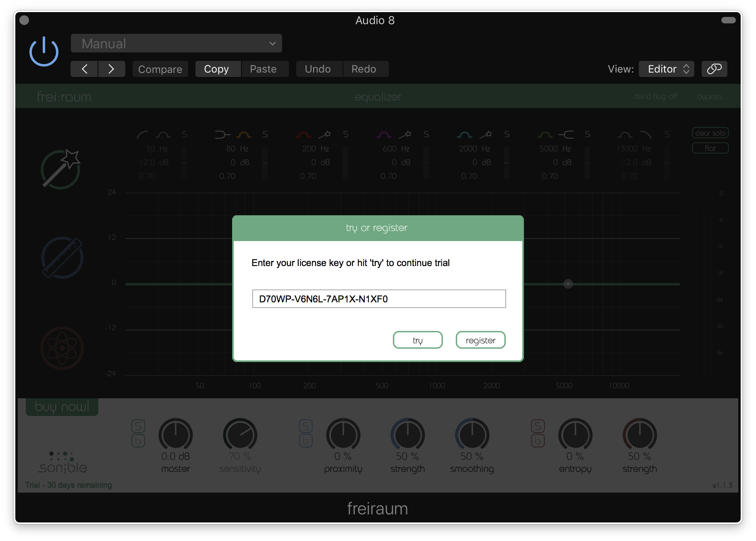Toggle the blind:flug off option

coord(656,96)
